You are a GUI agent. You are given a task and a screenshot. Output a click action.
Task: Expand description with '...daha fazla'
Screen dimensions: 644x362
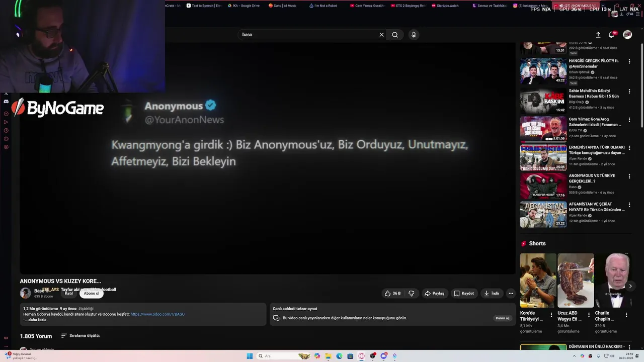tap(36, 320)
